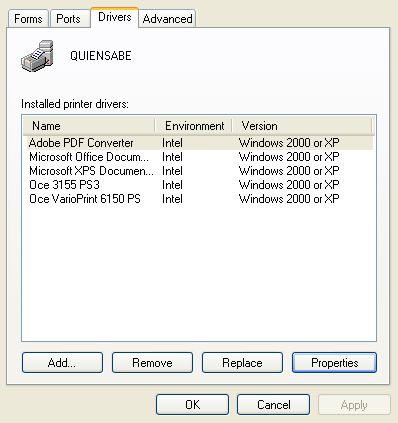398x423 pixels.
Task: Click Intel cell in Adobe PDF Converter row
Action: [172, 143]
